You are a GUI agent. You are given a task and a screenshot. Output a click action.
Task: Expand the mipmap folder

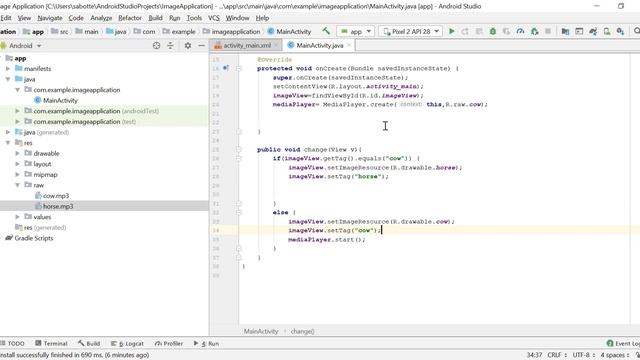18,175
